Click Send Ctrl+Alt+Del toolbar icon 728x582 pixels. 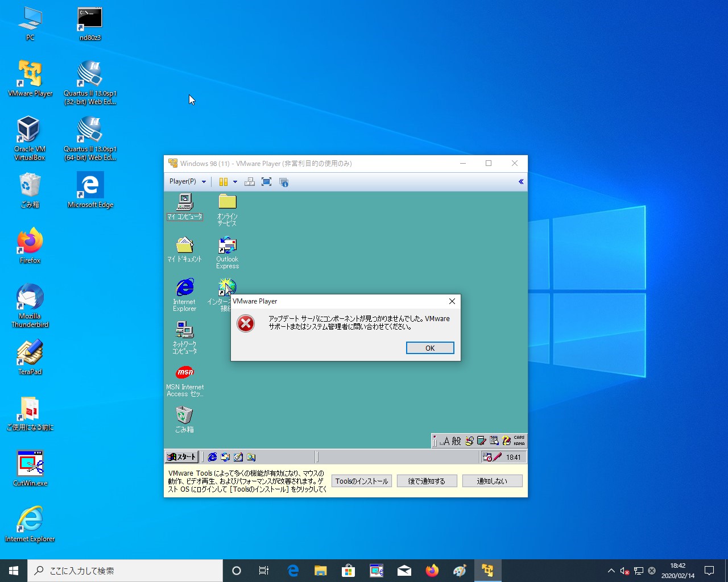pyautogui.click(x=249, y=182)
